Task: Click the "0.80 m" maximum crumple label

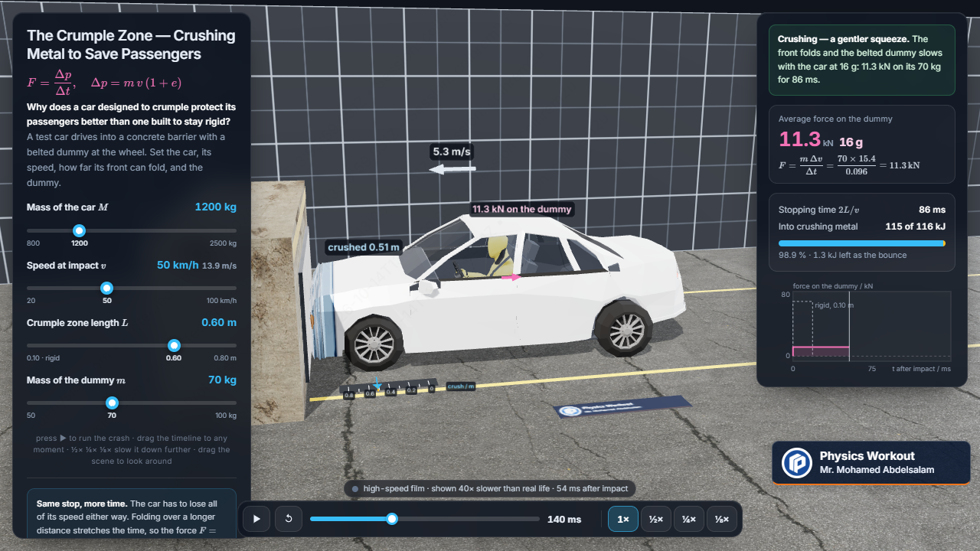Action: [x=225, y=358]
